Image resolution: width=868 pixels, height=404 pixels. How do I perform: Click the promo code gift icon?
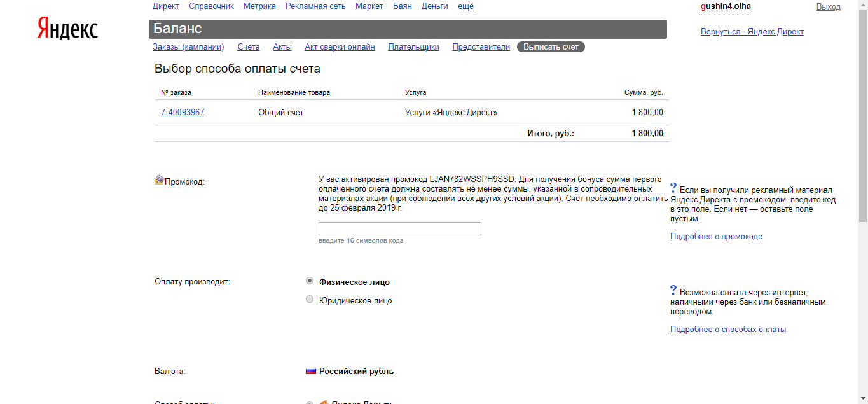pos(159,180)
